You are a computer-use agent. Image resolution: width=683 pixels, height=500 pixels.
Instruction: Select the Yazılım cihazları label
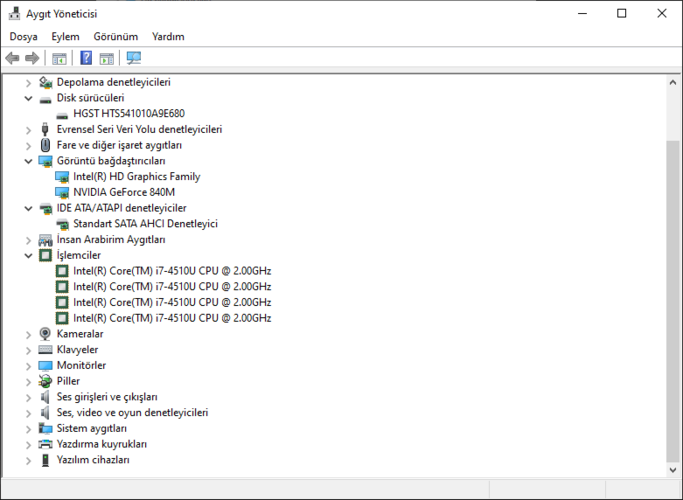[93, 459]
